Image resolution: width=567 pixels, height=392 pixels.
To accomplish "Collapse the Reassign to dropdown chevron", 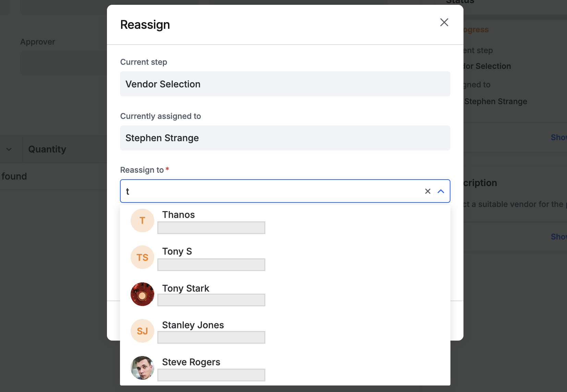I will (x=441, y=191).
